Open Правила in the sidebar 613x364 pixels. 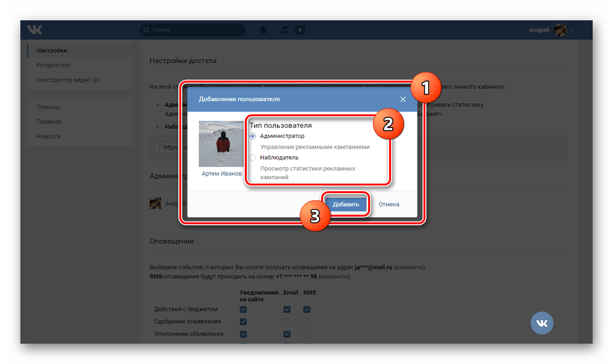point(80,121)
